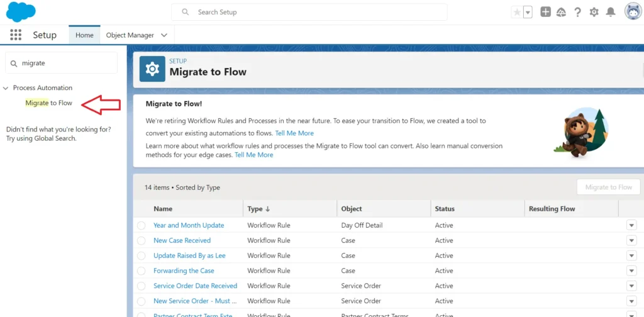Screen dimensions: 644x317
Task: Select the Service Order Date Received radio
Action: (x=142, y=286)
